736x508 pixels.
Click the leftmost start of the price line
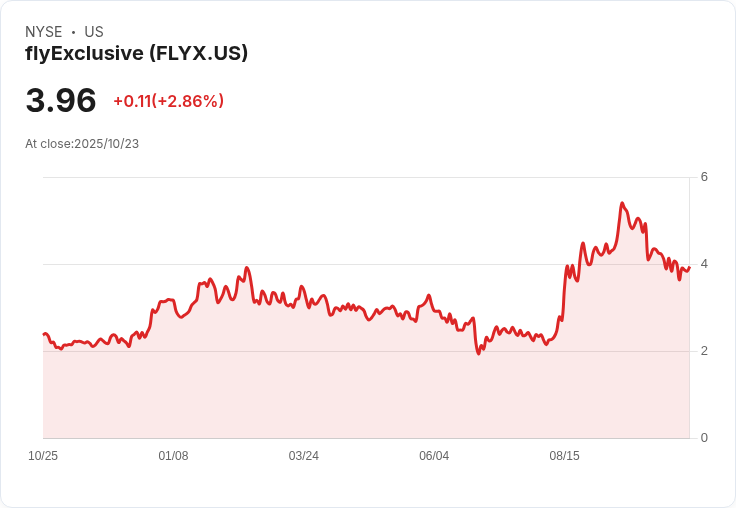tap(44, 334)
